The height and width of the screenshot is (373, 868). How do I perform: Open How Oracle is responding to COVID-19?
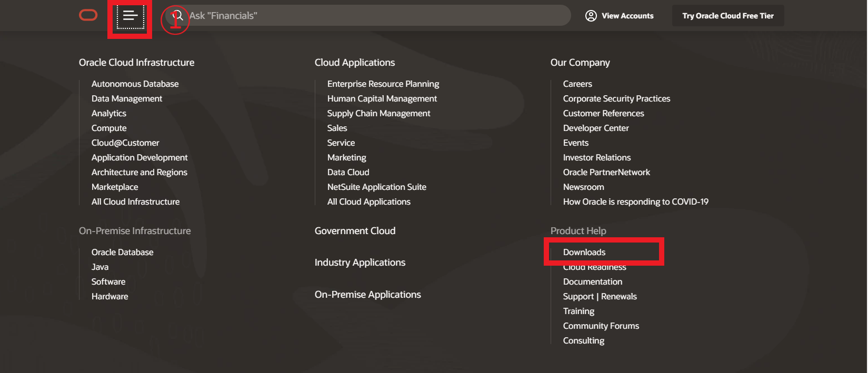[x=636, y=201]
